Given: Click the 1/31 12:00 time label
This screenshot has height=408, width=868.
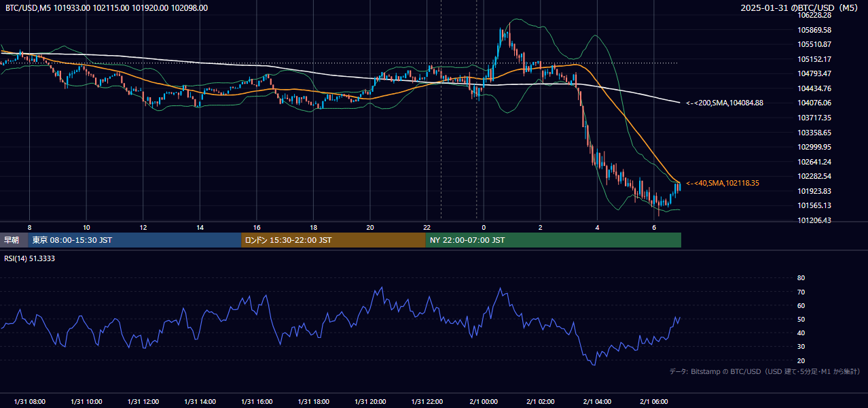Looking at the screenshot, I should [143, 402].
